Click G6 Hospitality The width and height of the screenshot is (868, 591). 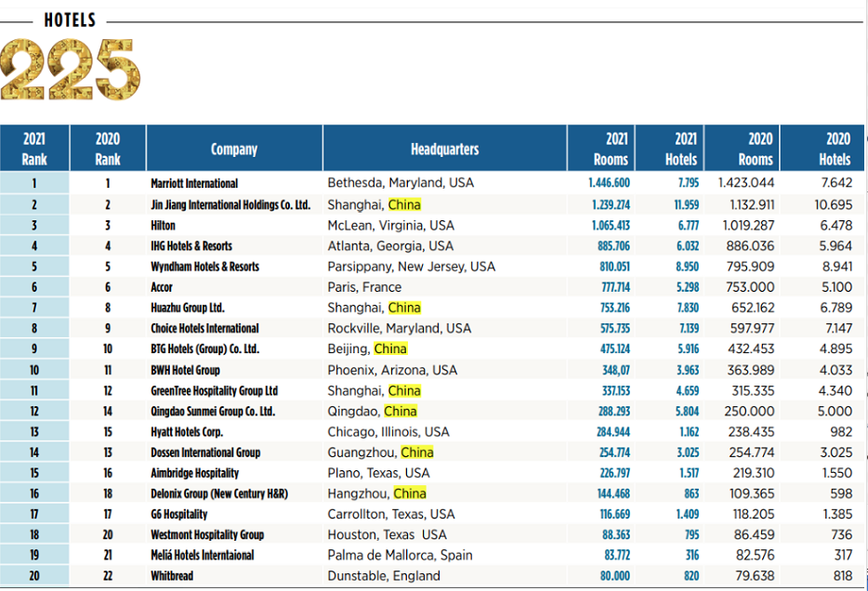click(178, 515)
